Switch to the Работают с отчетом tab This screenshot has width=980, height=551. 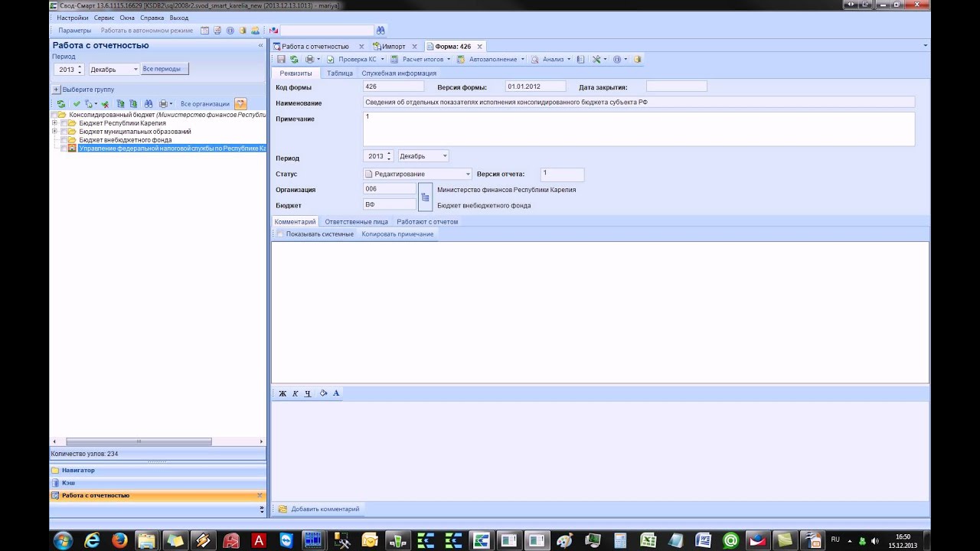point(427,222)
